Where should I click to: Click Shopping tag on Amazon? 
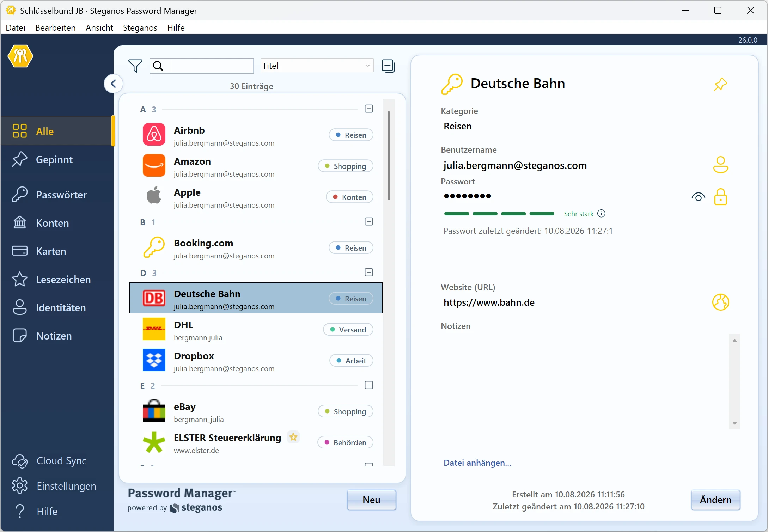(x=345, y=166)
